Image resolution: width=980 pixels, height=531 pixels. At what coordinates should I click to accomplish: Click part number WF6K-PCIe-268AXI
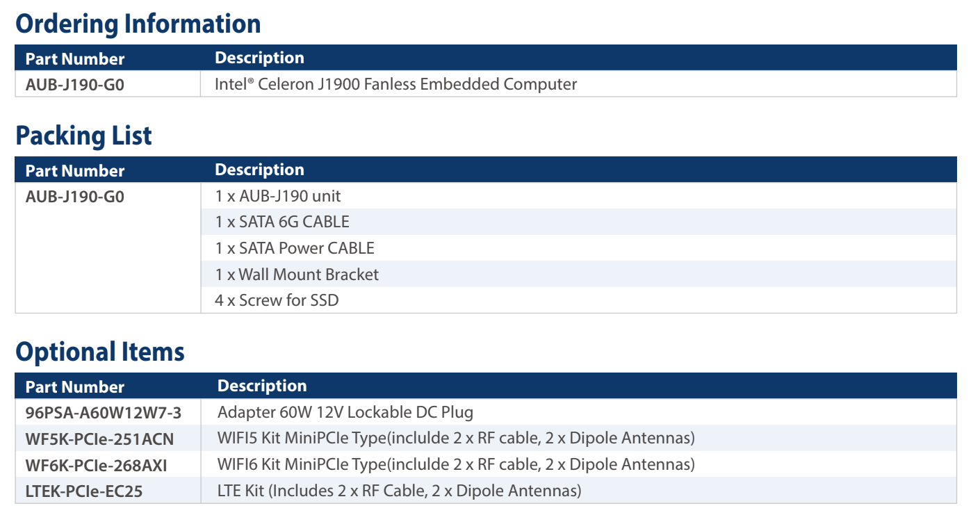[x=97, y=464]
